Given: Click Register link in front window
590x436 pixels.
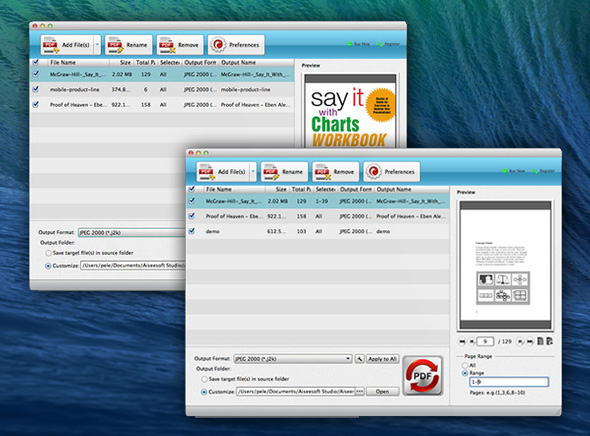Looking at the screenshot, I should pos(544,171).
